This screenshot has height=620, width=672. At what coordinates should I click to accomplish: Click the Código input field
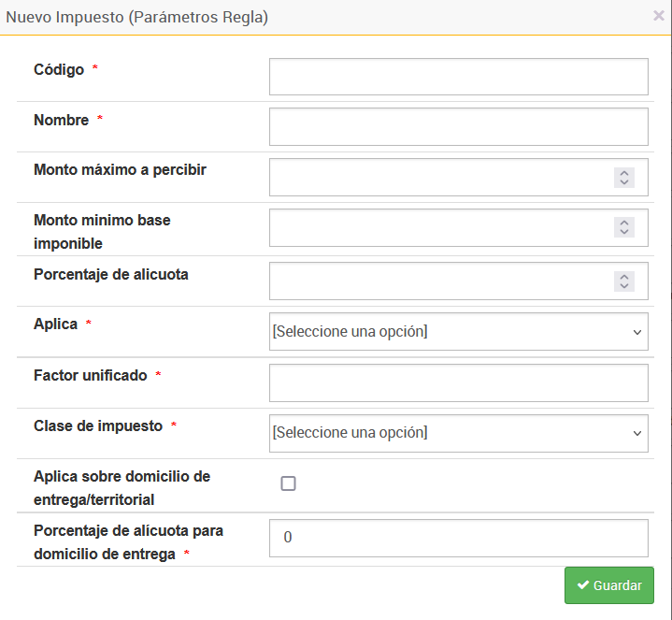(458, 77)
